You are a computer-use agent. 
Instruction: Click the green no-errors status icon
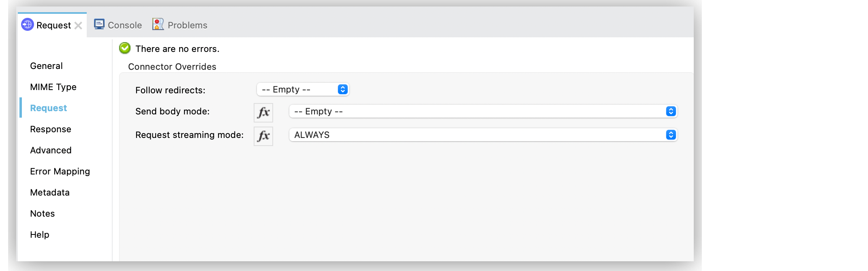[125, 48]
